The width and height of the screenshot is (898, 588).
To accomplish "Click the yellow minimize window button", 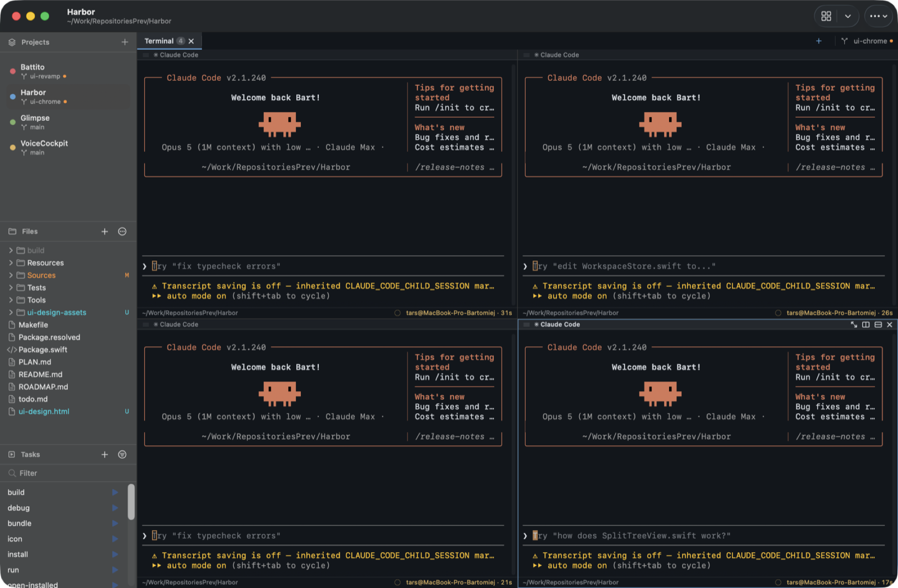I will click(x=30, y=16).
